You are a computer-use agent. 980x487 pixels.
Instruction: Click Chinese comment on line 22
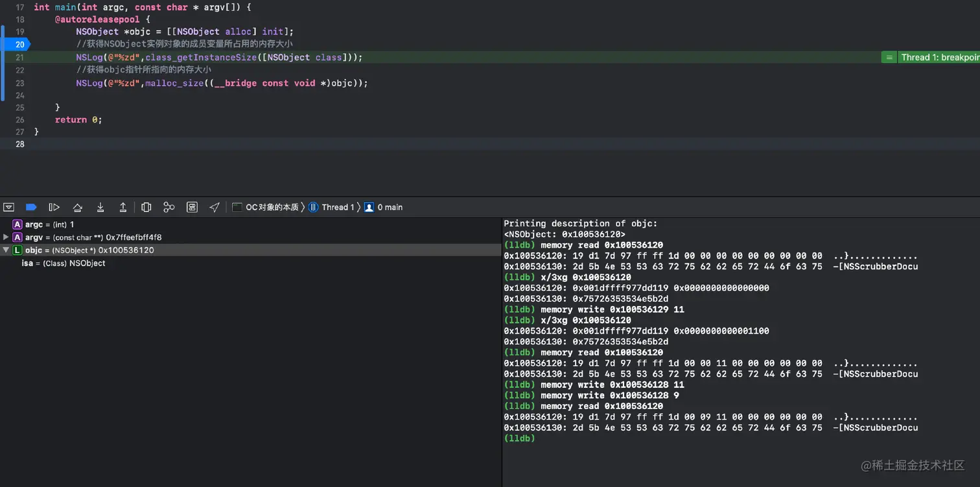tap(144, 70)
